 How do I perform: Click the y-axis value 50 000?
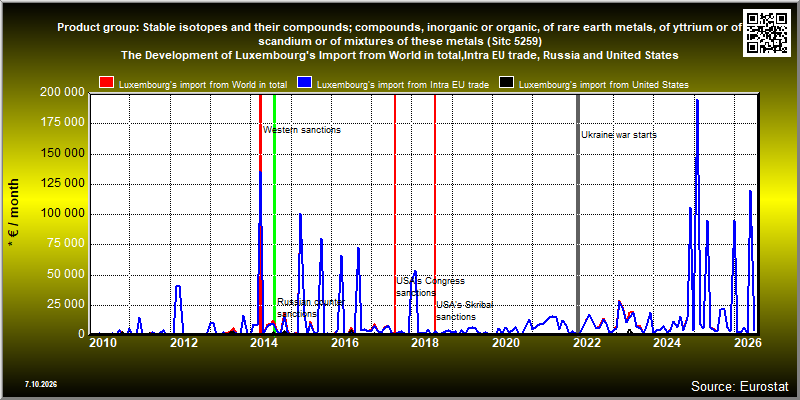pyautogui.click(x=65, y=274)
